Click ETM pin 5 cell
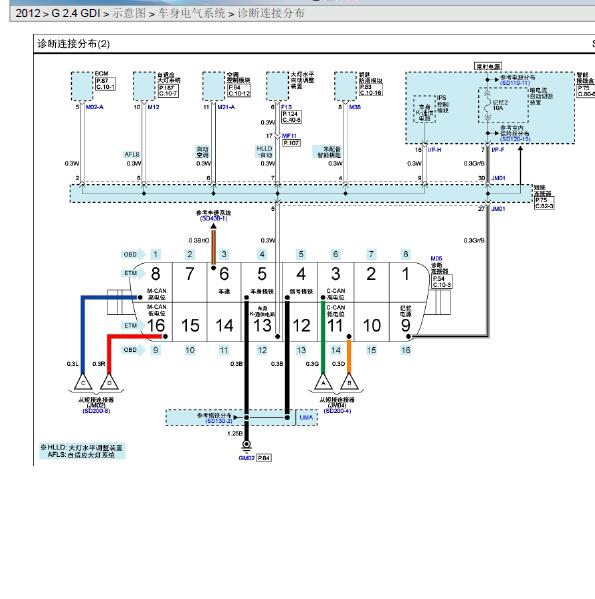Screen dimensions: 595x599 262,282
